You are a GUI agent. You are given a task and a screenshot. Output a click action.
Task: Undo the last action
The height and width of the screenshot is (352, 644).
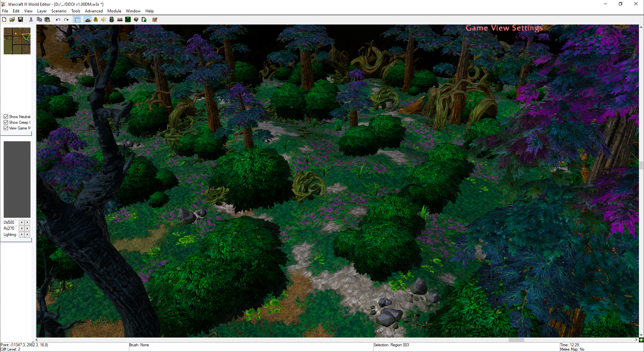58,19
